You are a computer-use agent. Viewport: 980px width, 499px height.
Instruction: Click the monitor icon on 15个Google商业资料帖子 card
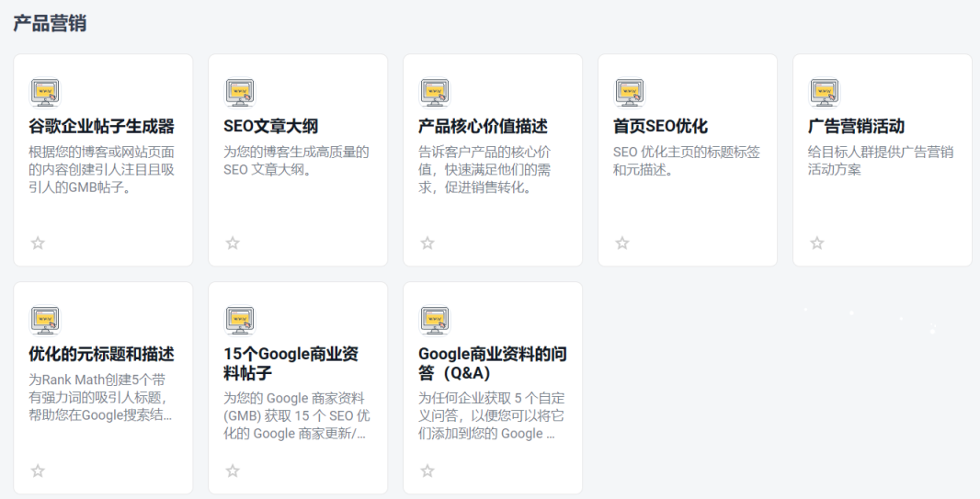[240, 320]
